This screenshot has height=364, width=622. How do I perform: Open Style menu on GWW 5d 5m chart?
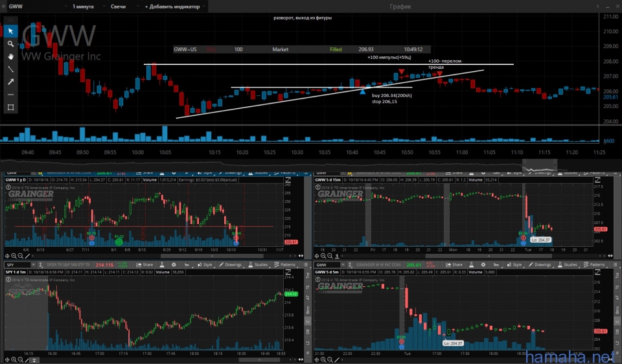pos(514,265)
